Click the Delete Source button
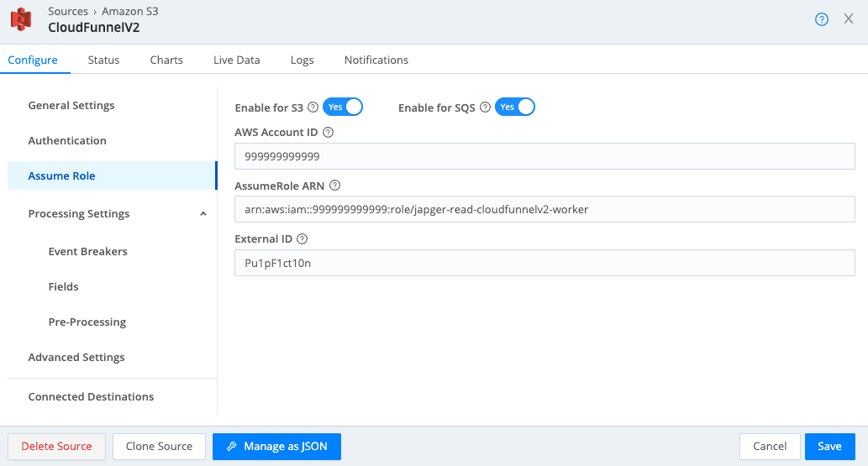 (56, 447)
